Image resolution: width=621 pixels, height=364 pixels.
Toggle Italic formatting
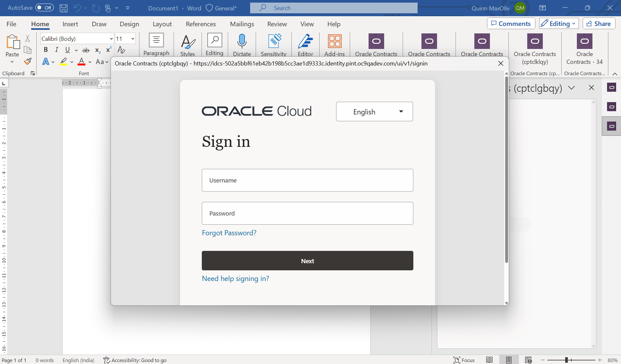tap(56, 50)
